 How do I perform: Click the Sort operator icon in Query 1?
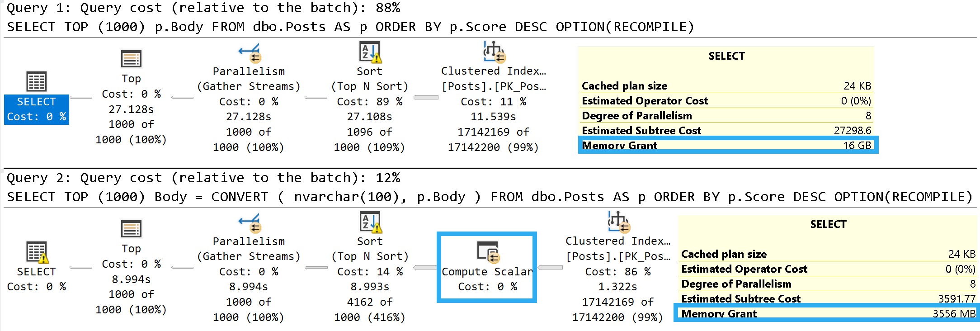370,52
